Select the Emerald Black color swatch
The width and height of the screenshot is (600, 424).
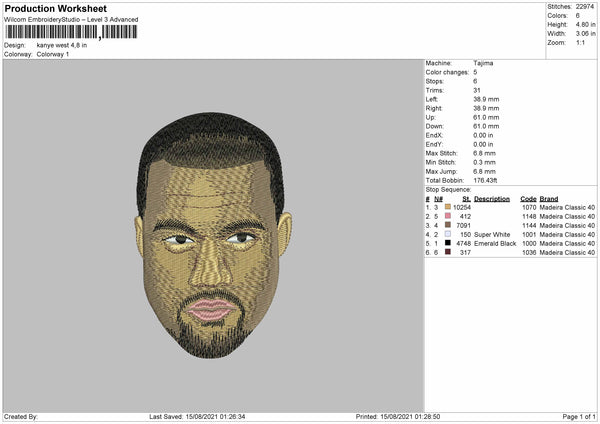click(448, 243)
